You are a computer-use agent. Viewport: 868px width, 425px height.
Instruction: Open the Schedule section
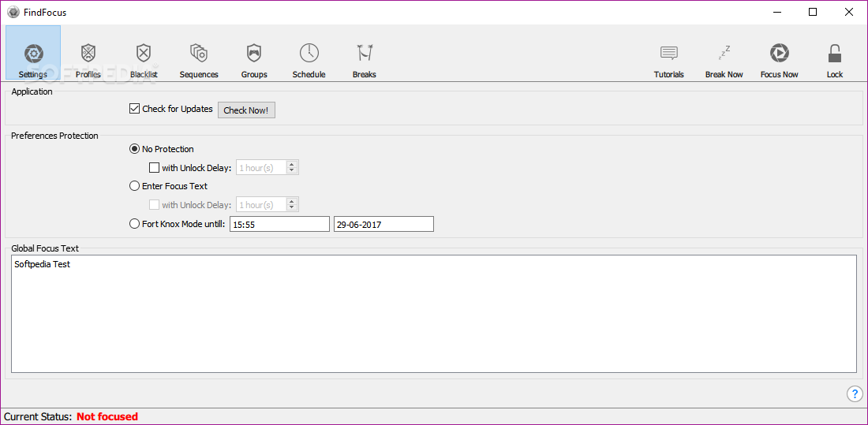coord(309,61)
